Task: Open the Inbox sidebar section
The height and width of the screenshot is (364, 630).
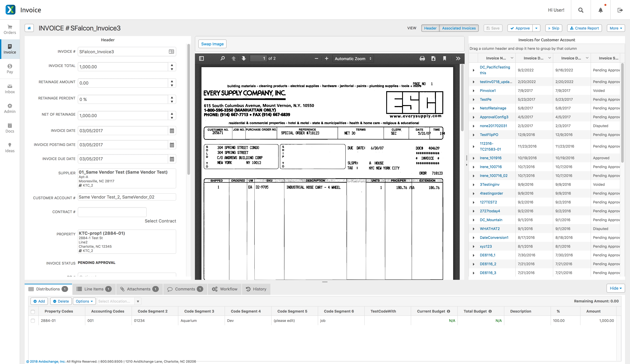Action: [x=10, y=89]
